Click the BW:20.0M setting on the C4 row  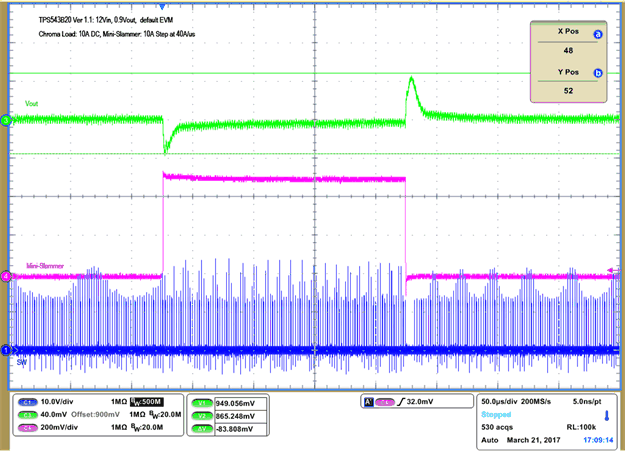[x=147, y=427]
